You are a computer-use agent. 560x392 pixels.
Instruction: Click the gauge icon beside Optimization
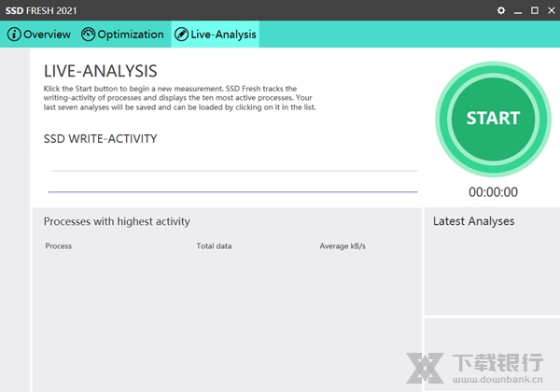89,35
